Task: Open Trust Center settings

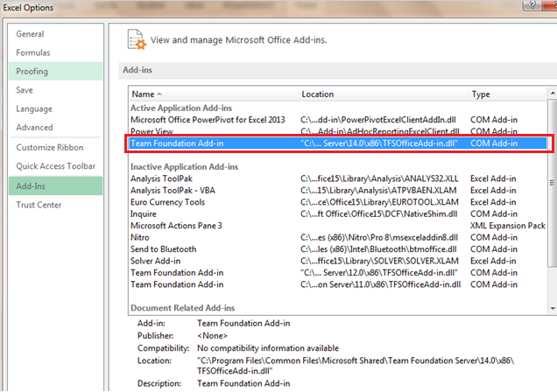Action: coord(55,205)
